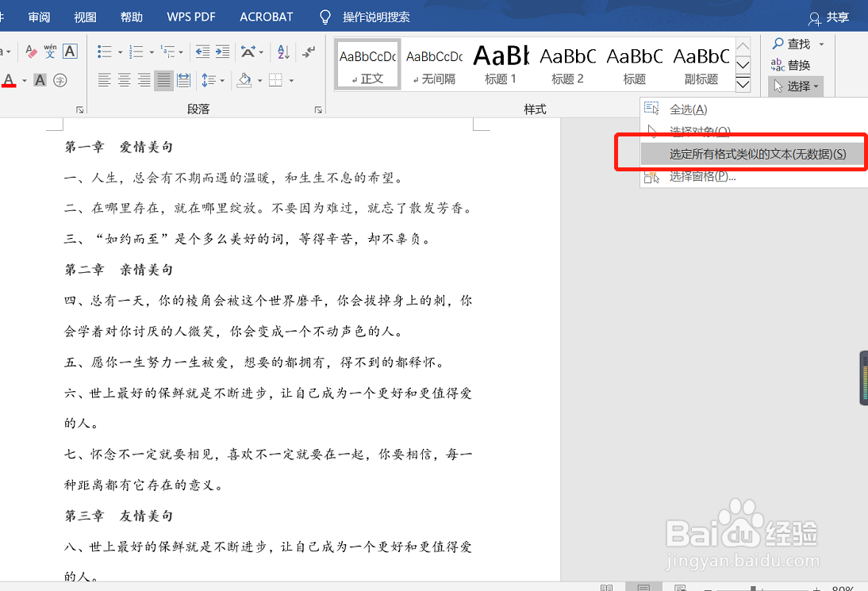
Task: Toggle justify alignment
Action: coord(164,80)
